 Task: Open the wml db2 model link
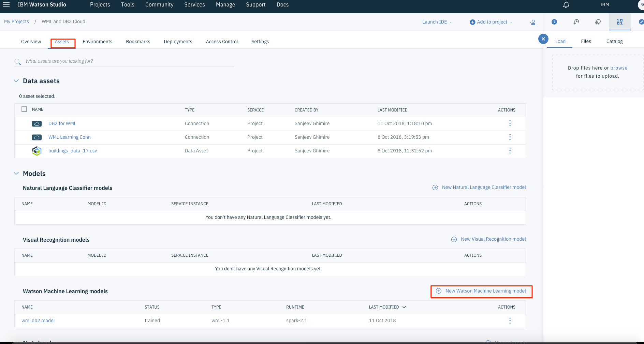click(x=38, y=320)
